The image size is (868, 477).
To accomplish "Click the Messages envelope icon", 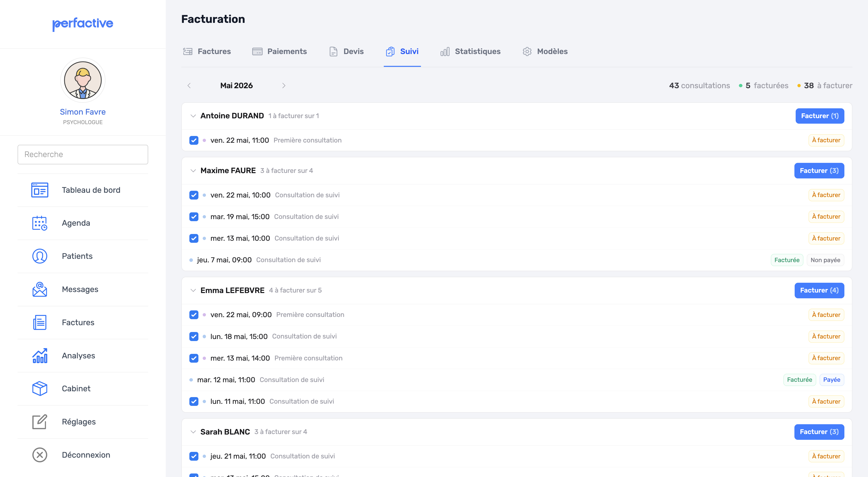I will point(40,289).
